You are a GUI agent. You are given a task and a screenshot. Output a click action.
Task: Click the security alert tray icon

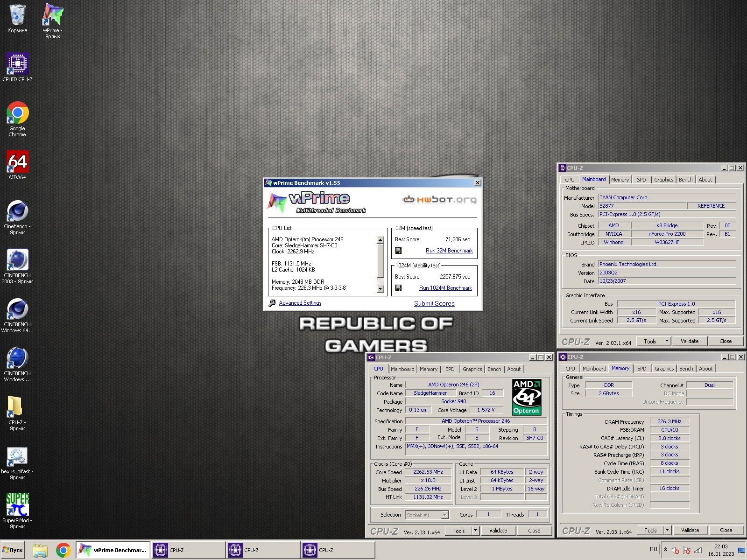tap(687, 550)
